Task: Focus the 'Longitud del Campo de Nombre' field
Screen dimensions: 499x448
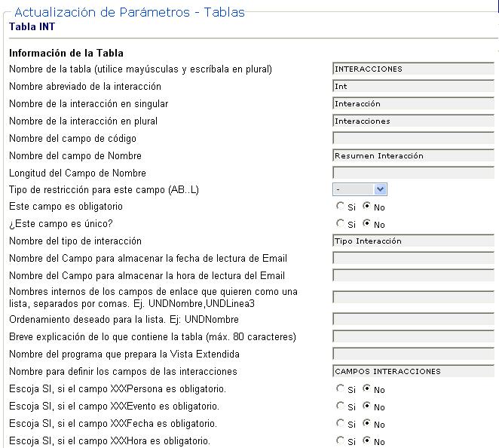Action: point(413,173)
